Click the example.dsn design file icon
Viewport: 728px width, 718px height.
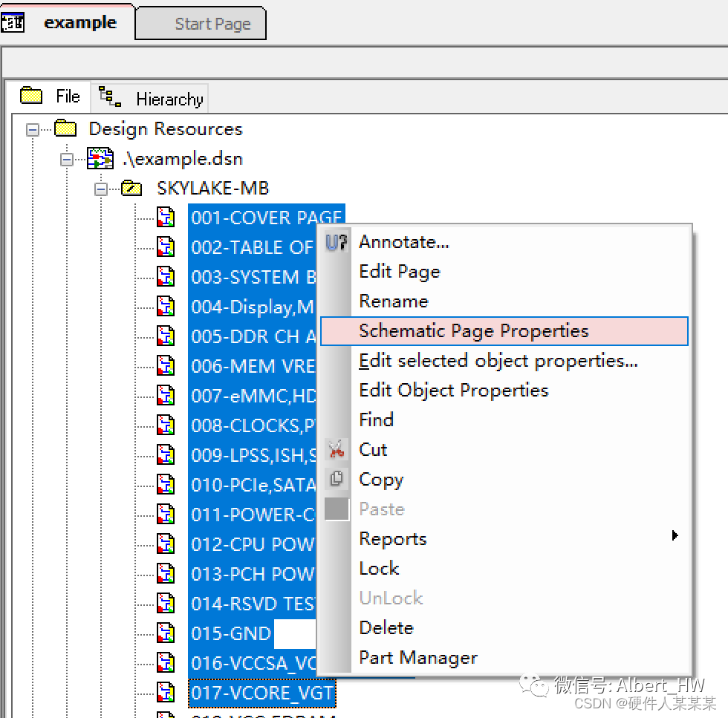100,159
